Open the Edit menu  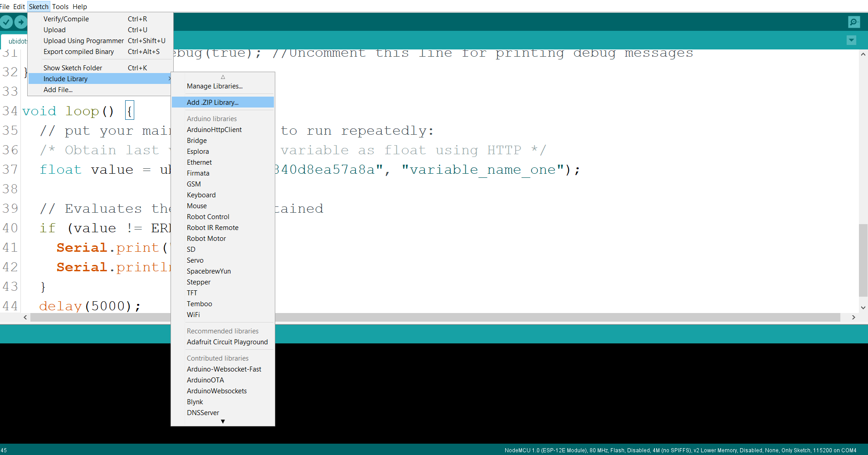tap(19, 6)
